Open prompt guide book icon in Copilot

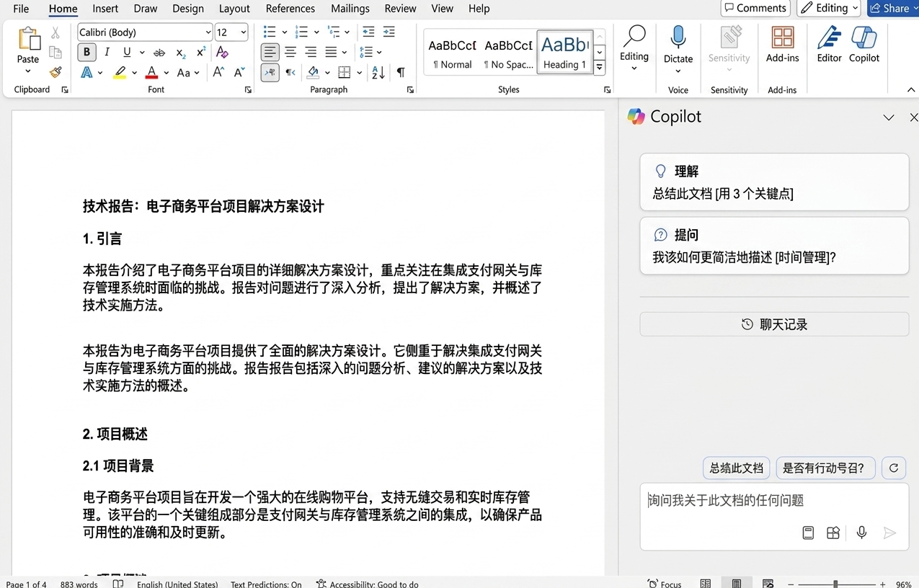point(808,533)
